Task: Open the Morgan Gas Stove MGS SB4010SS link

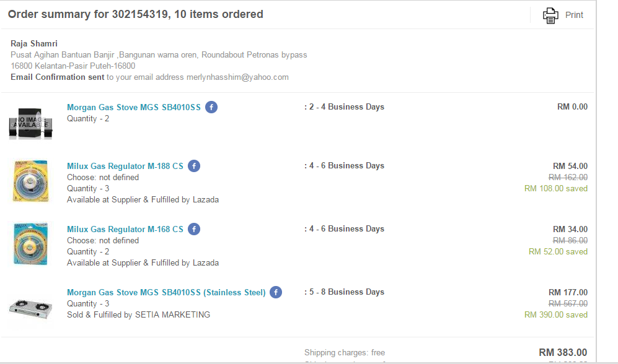Action: click(x=133, y=107)
